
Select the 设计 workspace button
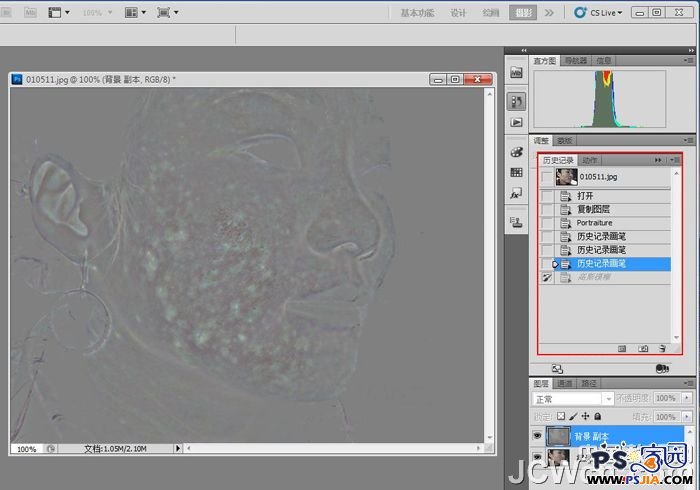click(458, 13)
